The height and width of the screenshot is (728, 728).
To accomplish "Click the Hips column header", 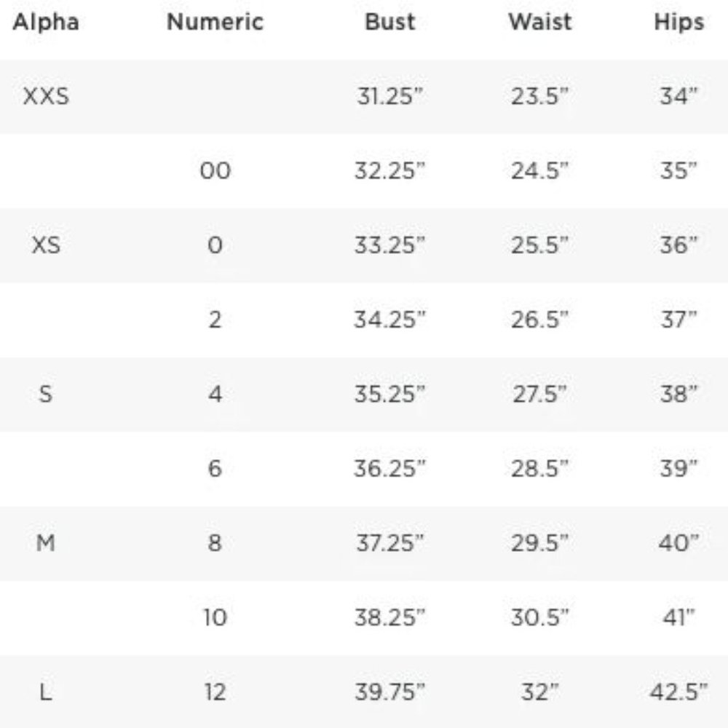I will (678, 23).
